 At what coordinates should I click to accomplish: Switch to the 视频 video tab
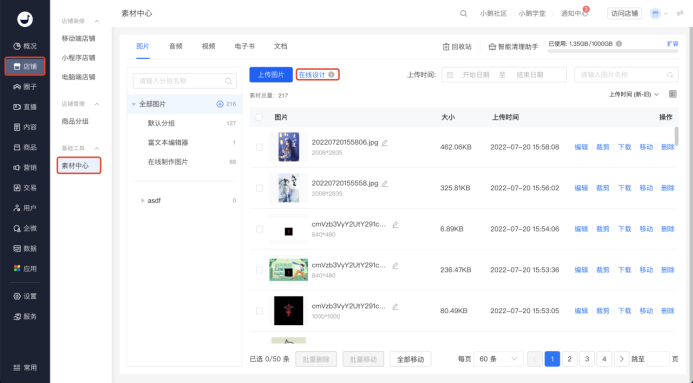(208, 46)
